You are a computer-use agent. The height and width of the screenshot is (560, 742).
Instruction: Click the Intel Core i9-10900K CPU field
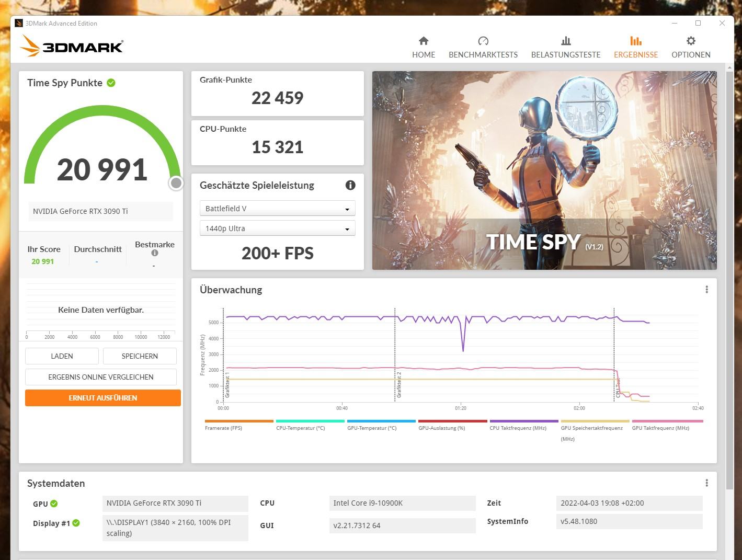pos(403,503)
